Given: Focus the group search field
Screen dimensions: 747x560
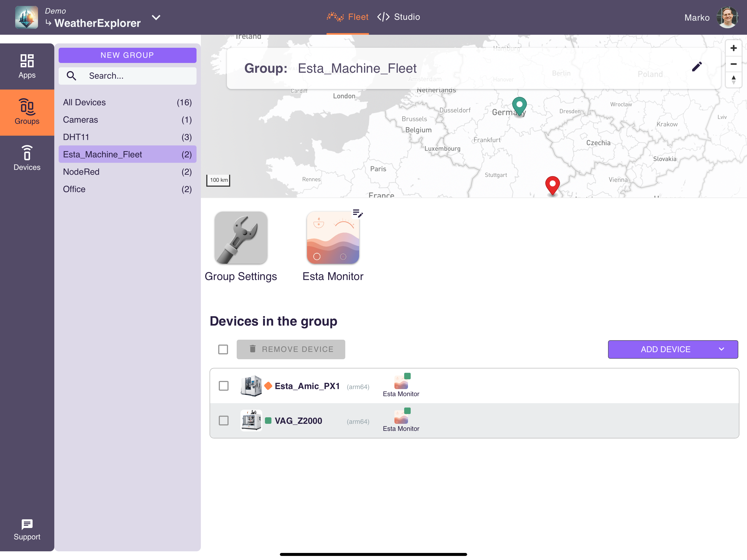Looking at the screenshot, I should click(x=127, y=76).
